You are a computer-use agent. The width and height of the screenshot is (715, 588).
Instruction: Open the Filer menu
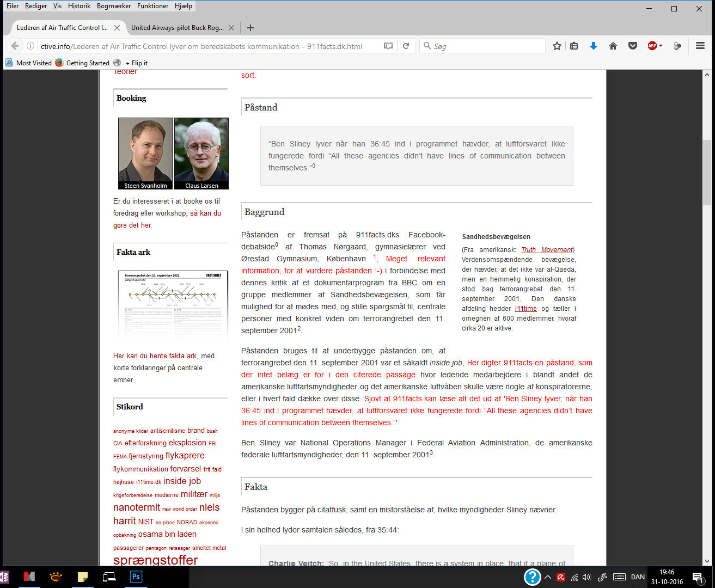12,6
